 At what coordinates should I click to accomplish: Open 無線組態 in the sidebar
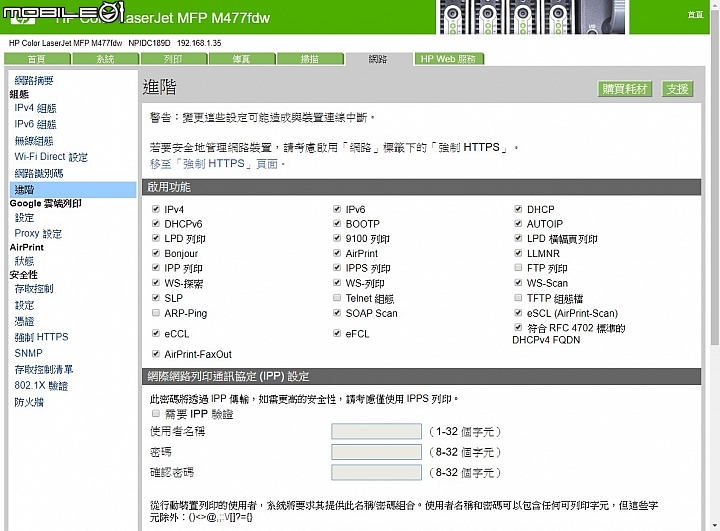[34, 141]
